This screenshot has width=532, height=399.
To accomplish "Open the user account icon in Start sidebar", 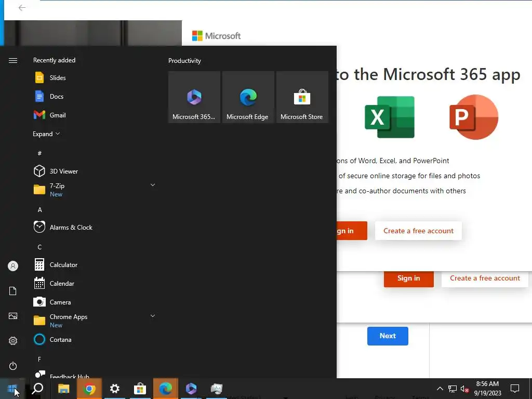I will click(x=13, y=266).
